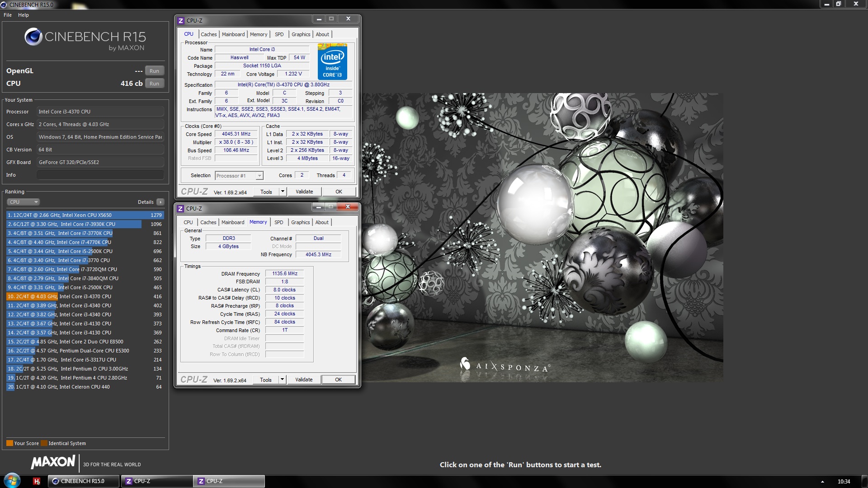Run the OpenGL benchmark
The width and height of the screenshot is (868, 488).
[x=154, y=71]
